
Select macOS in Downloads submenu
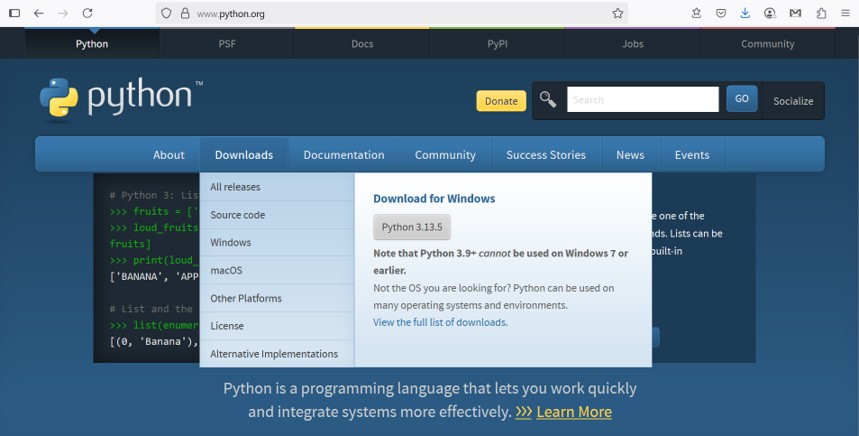(277, 270)
